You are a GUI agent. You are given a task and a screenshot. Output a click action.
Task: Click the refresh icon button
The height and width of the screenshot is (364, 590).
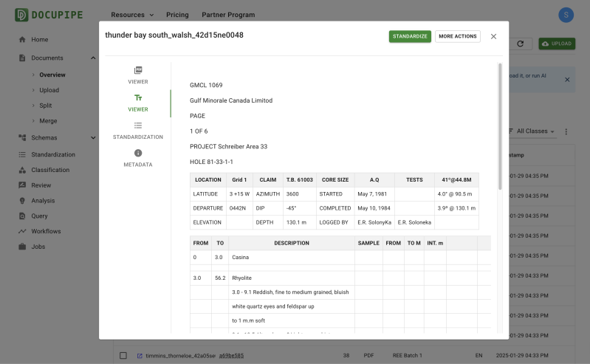[x=521, y=44]
